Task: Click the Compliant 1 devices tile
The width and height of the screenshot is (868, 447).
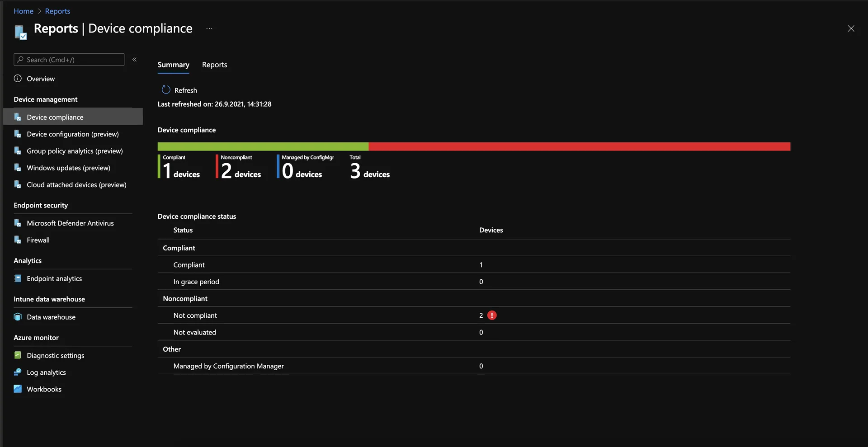Action: coord(179,167)
